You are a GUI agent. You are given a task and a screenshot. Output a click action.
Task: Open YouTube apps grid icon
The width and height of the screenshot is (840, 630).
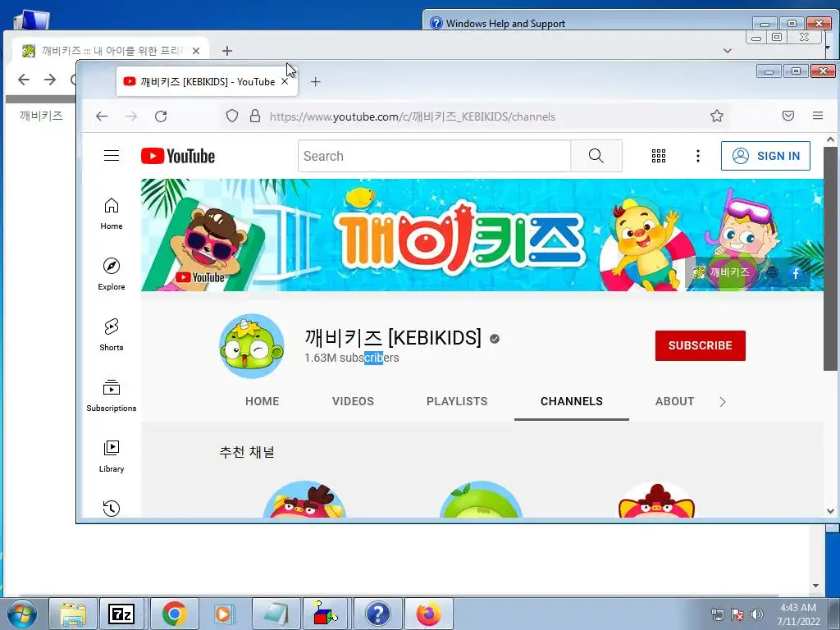pos(659,156)
